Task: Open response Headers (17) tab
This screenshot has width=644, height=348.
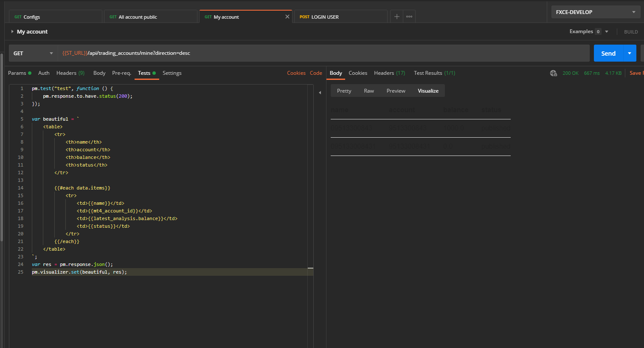Action: 390,73
